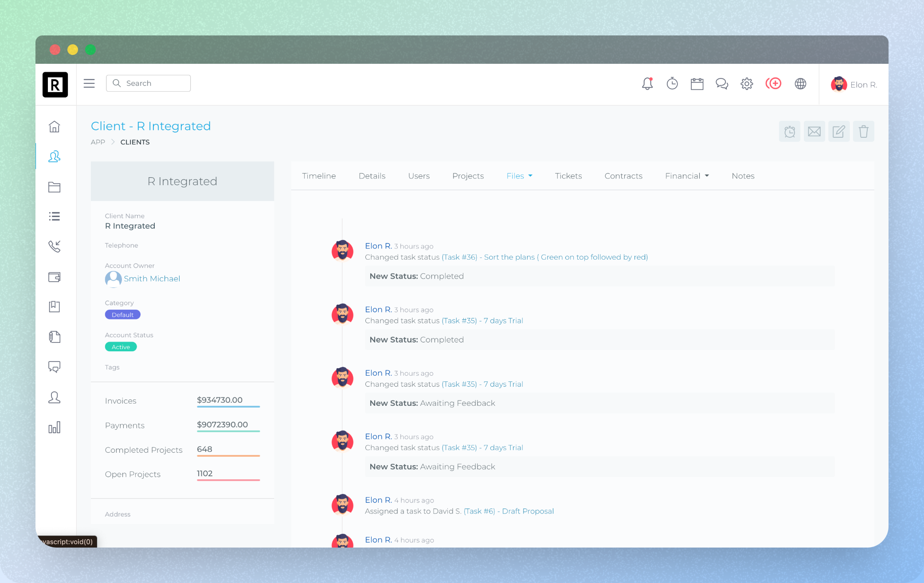
Task: Switch to the Tickets tab
Action: coord(568,176)
